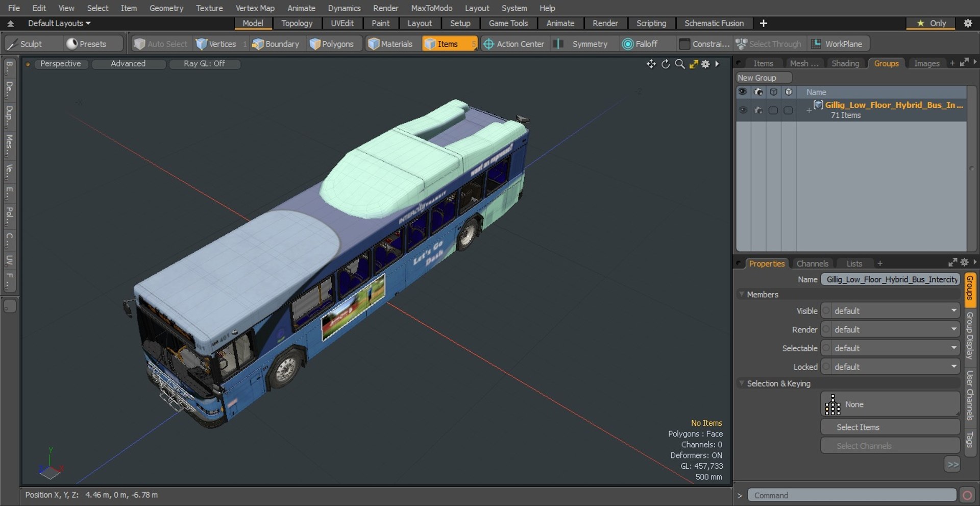Open the WorkPlane options
Image resolution: width=980 pixels, height=506 pixels.
click(x=838, y=44)
